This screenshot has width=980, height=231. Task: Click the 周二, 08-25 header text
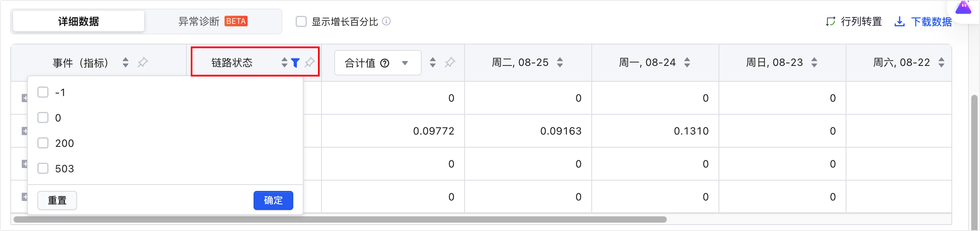(x=520, y=62)
